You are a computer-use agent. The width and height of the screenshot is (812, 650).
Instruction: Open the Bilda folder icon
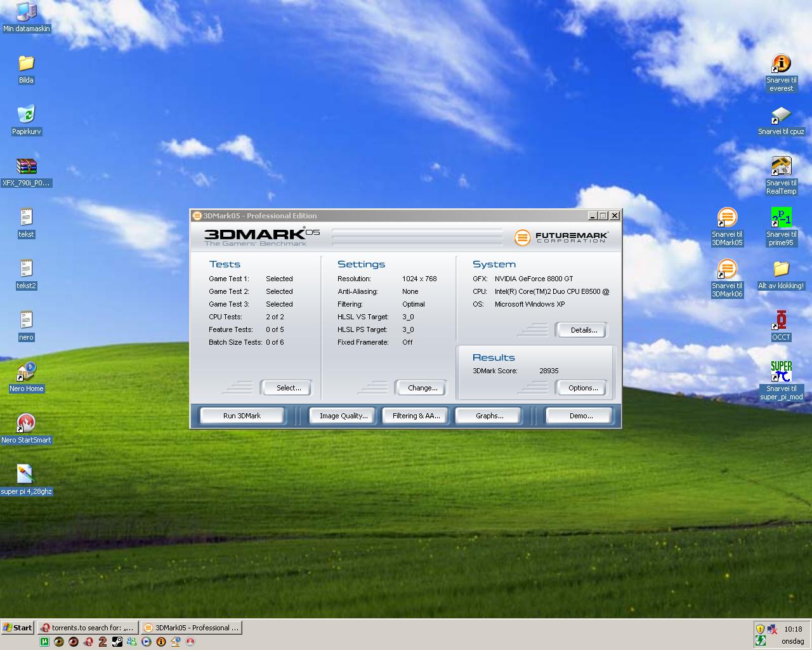26,69
